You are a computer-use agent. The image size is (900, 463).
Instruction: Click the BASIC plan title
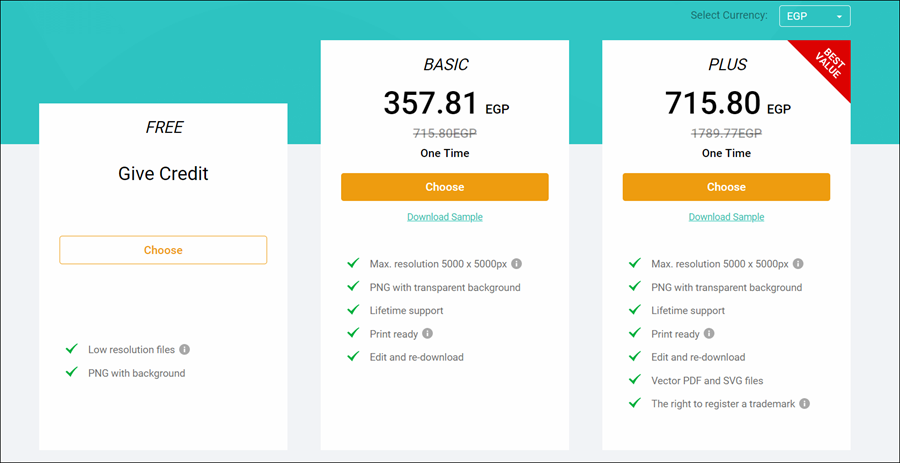pyautogui.click(x=445, y=65)
